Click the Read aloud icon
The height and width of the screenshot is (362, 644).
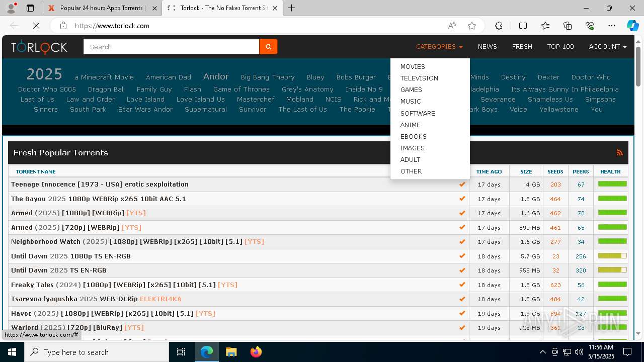[452, 26]
